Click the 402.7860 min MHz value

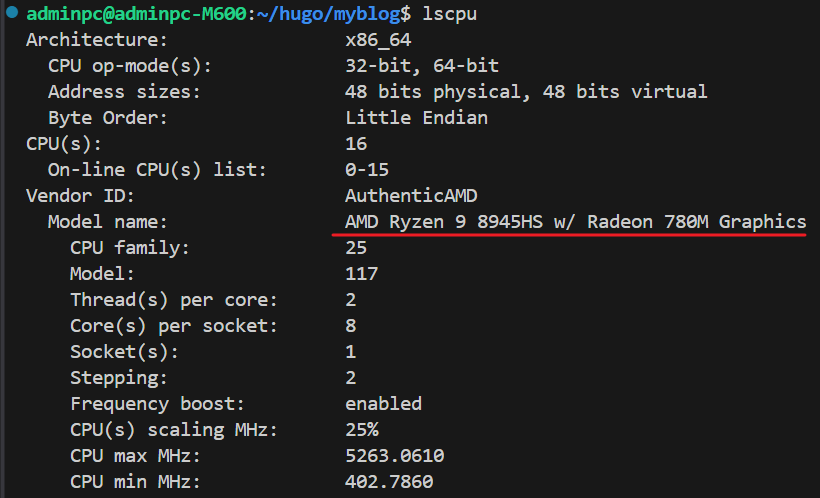(389, 482)
